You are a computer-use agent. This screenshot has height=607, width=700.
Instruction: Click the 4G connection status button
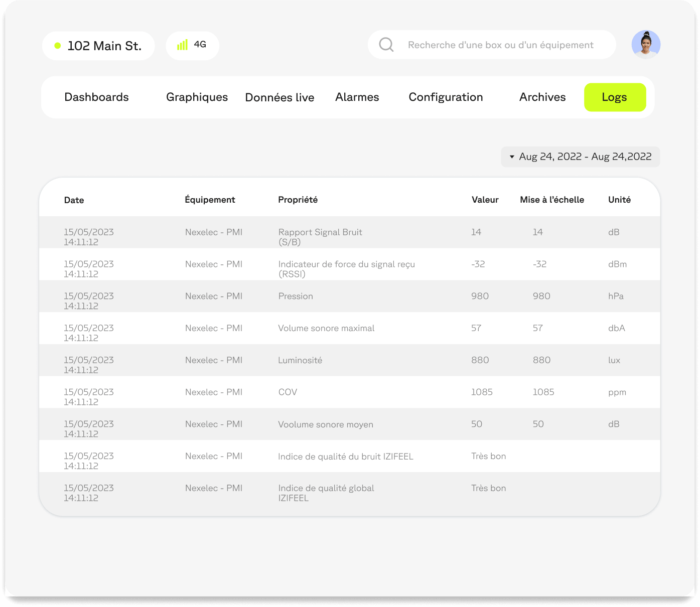tap(192, 45)
